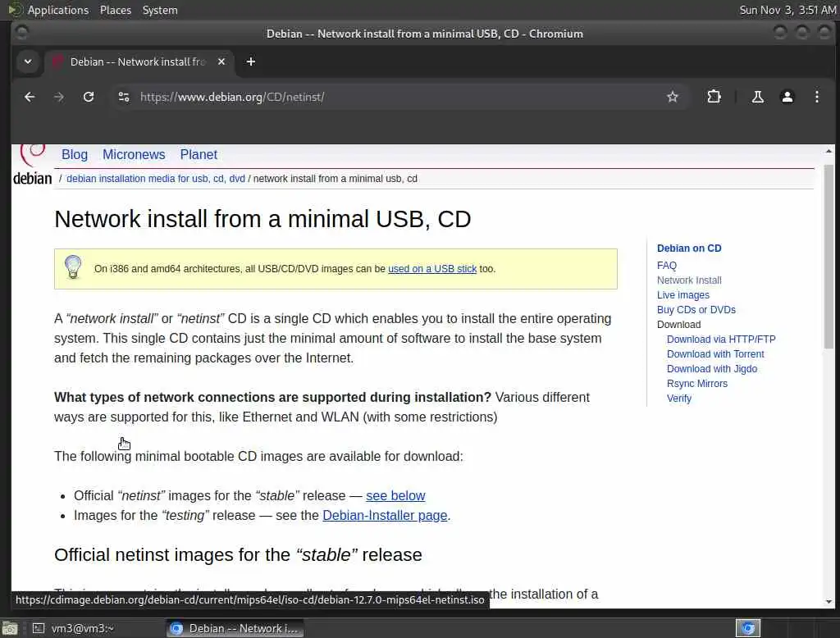Click the 'Network Install' sidebar text

pos(689,280)
